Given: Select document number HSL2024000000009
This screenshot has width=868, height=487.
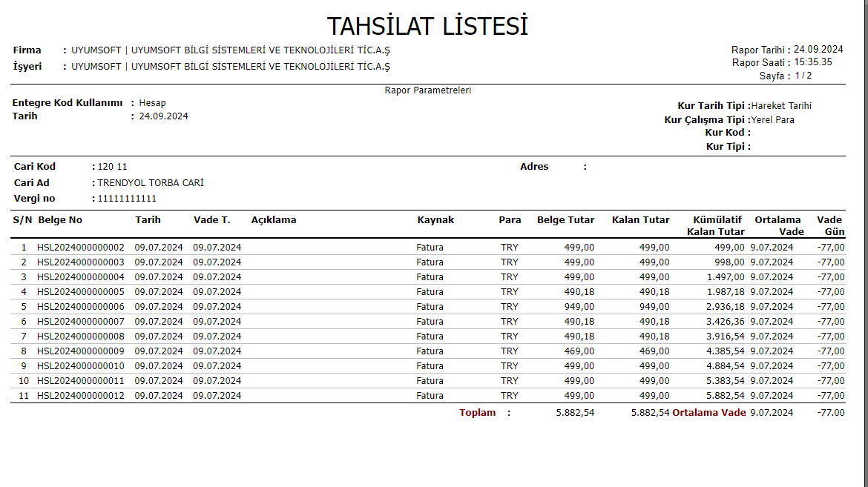Looking at the screenshot, I should (x=81, y=351).
